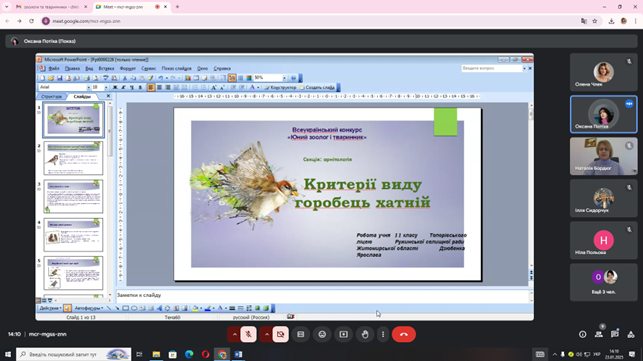This screenshot has width=643, height=361.
Task: Open the Вставка menu in PowerPoint
Action: point(107,69)
